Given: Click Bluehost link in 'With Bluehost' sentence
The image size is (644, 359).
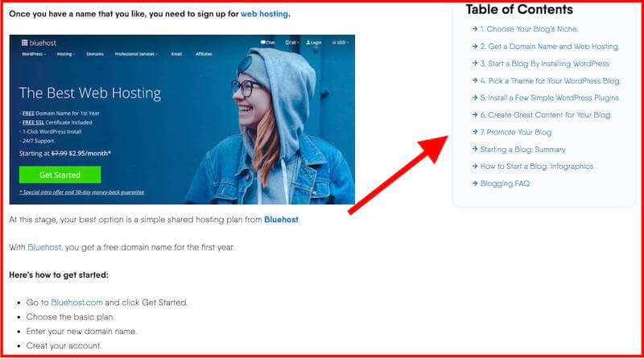Looking at the screenshot, I should pos(44,247).
